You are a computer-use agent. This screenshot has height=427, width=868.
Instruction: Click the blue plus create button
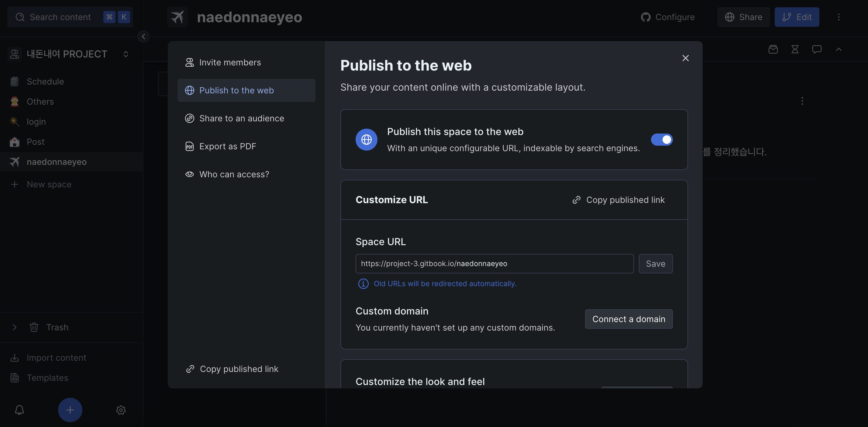pos(70,410)
